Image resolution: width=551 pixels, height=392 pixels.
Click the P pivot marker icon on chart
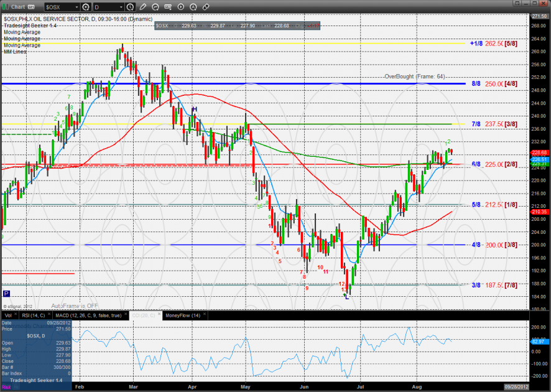pos(6,293)
